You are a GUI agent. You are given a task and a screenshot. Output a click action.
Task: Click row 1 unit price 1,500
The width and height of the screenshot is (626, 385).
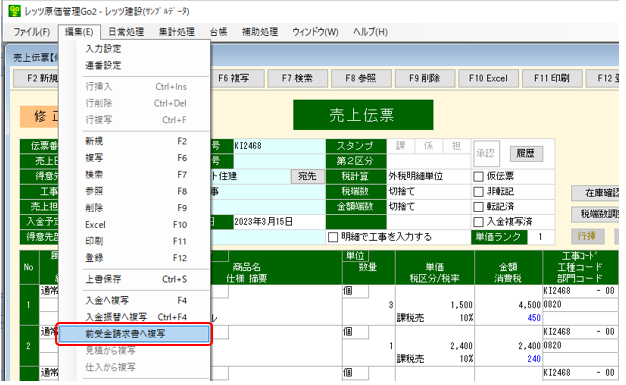462,305
